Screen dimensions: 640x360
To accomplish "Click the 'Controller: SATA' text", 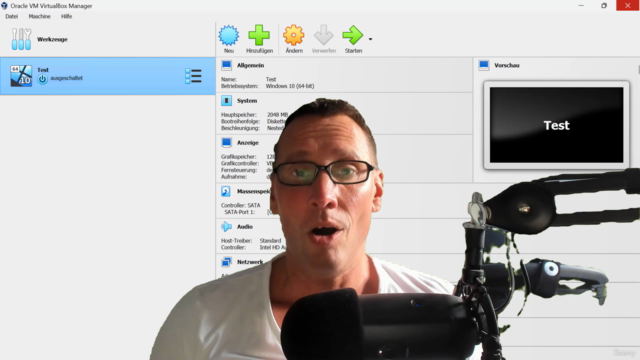I will click(x=240, y=205).
